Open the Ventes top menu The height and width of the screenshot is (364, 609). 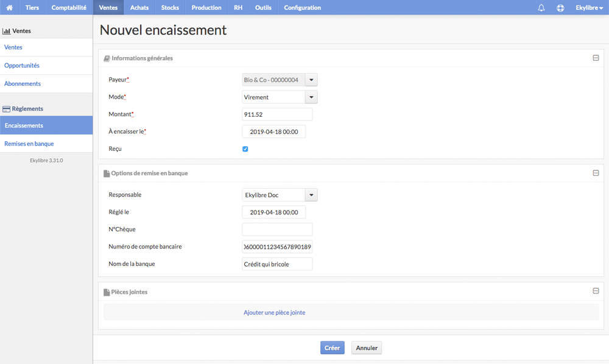point(108,7)
